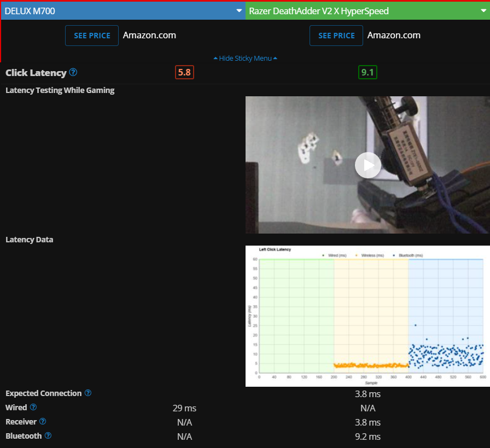
Task: Open help icon beside Receiver
Action: (x=43, y=421)
